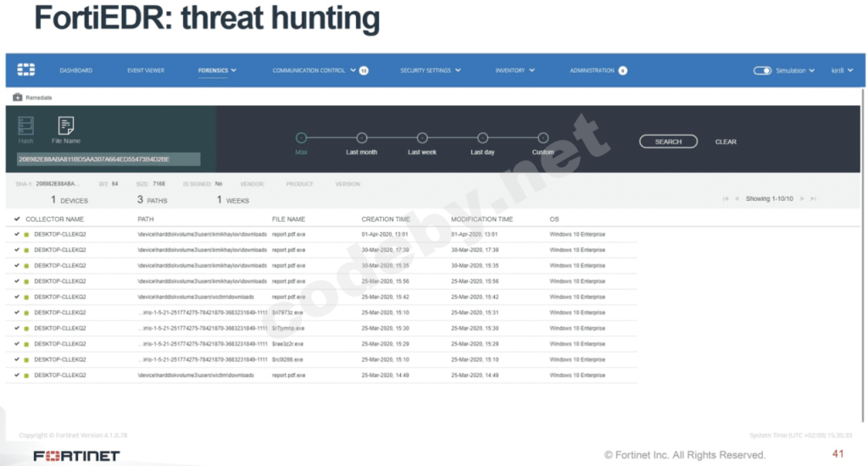Expand the Forensics dropdown arrow

(x=234, y=70)
